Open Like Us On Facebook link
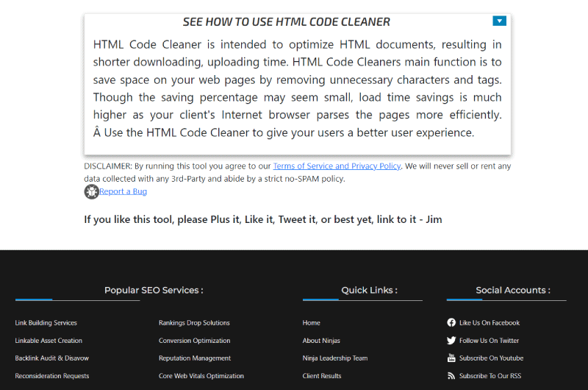588x390 pixels. click(490, 323)
